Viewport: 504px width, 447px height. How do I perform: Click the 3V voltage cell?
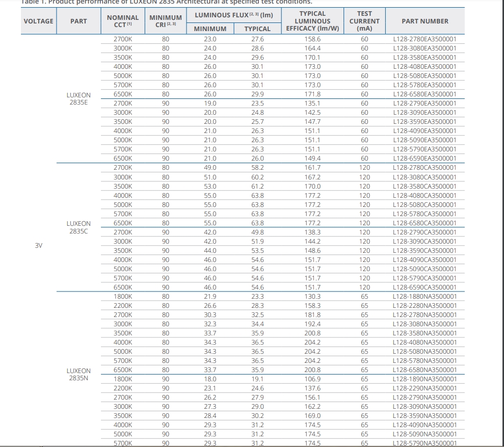click(39, 245)
